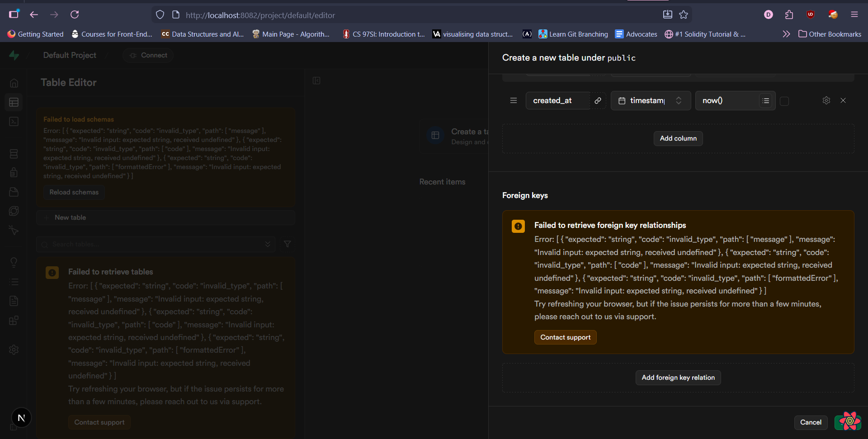Screen dimensions: 868x439
Task: Open the Data Structures and Al... bookmark
Action: [203, 34]
